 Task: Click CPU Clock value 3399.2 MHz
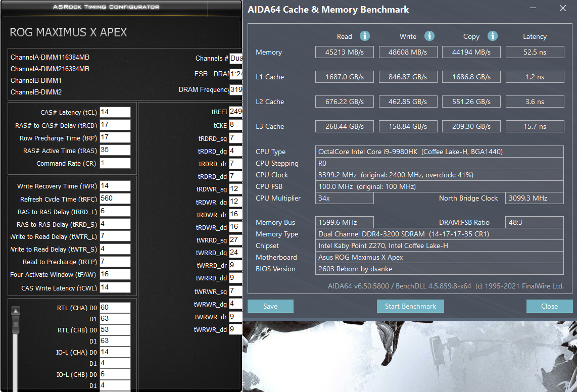(x=440, y=175)
